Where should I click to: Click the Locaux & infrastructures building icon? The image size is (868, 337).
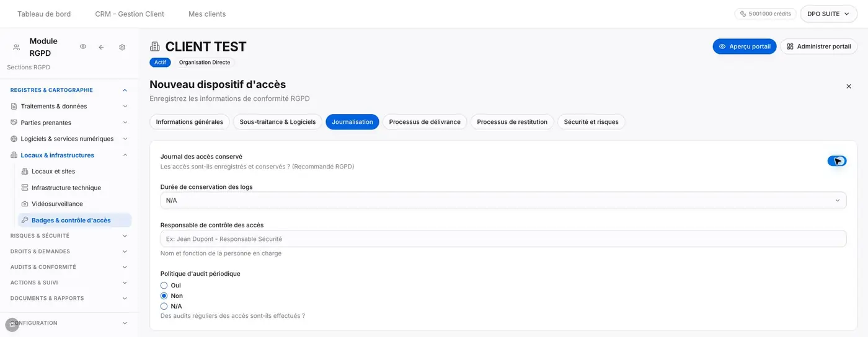14,155
